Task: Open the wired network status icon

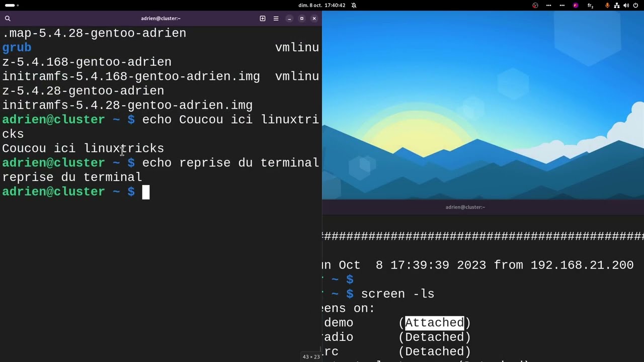Action: click(617, 5)
